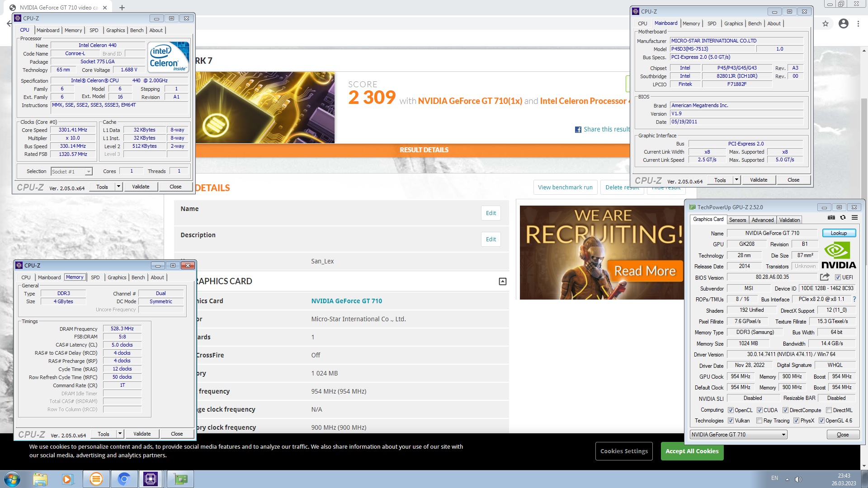Click the GPU-Z refresh icon

click(x=843, y=218)
